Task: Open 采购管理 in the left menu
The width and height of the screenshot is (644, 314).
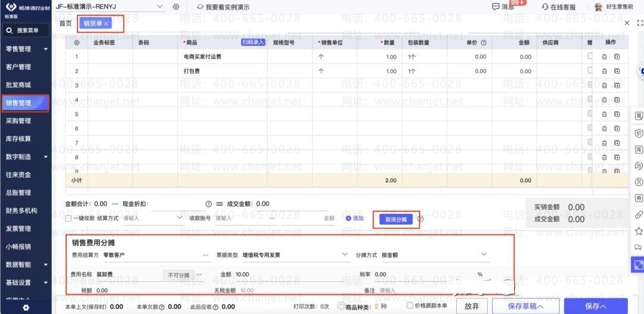Action: click(18, 121)
